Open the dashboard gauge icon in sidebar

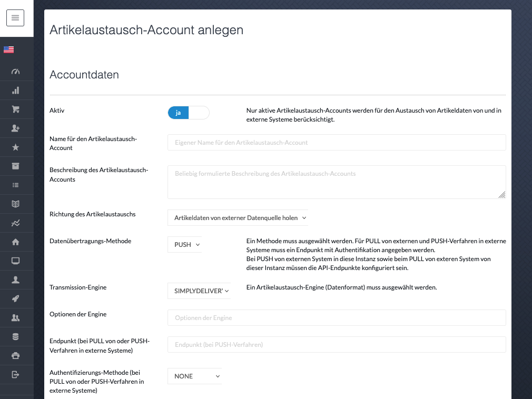point(16,72)
